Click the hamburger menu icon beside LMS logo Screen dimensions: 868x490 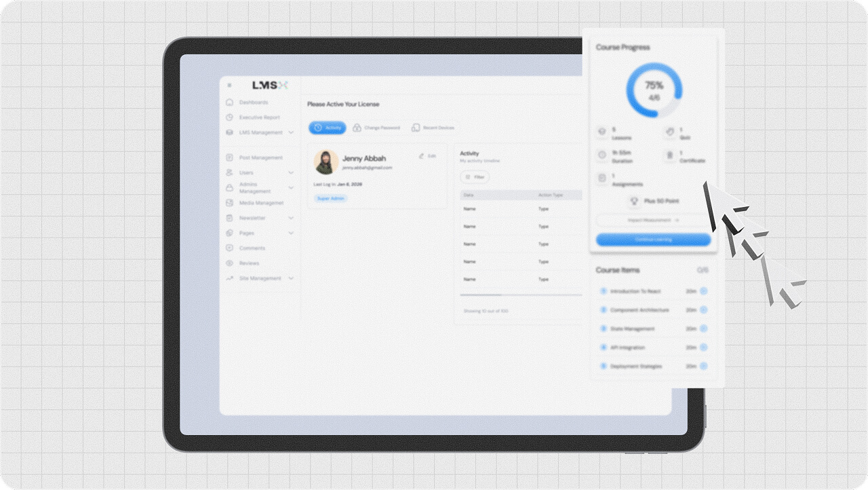[229, 86]
